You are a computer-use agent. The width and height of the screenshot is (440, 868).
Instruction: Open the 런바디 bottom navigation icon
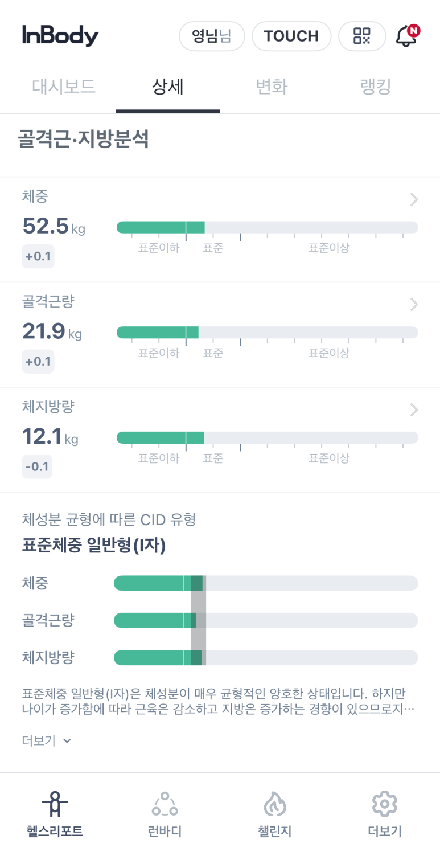165,804
